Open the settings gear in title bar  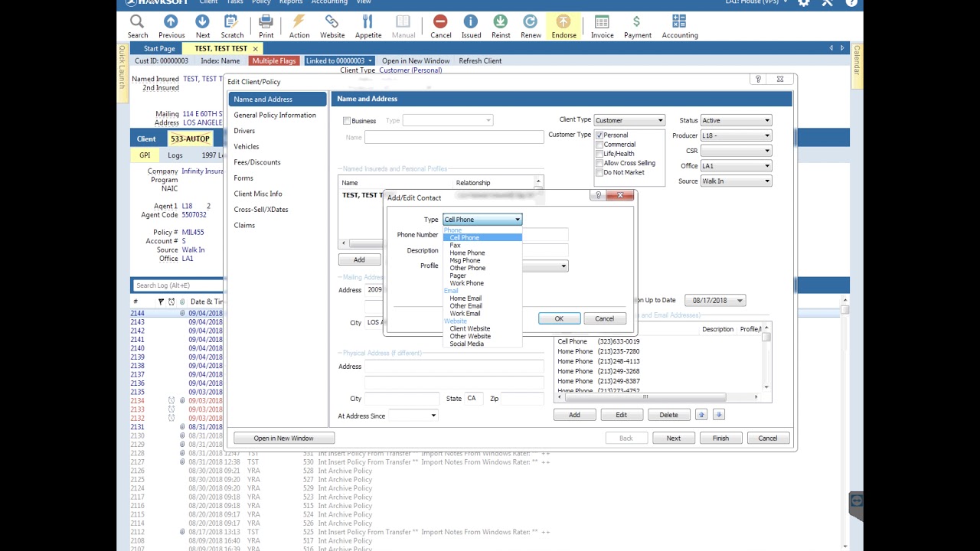(x=803, y=3)
